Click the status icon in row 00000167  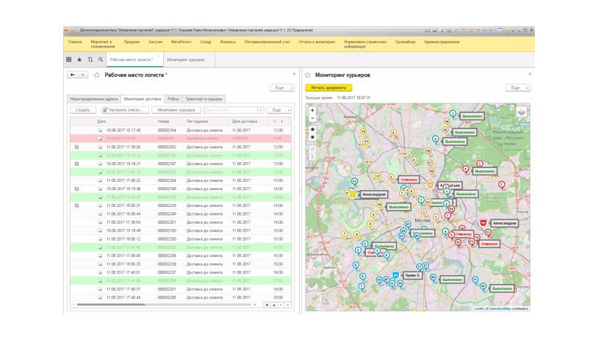point(77,164)
